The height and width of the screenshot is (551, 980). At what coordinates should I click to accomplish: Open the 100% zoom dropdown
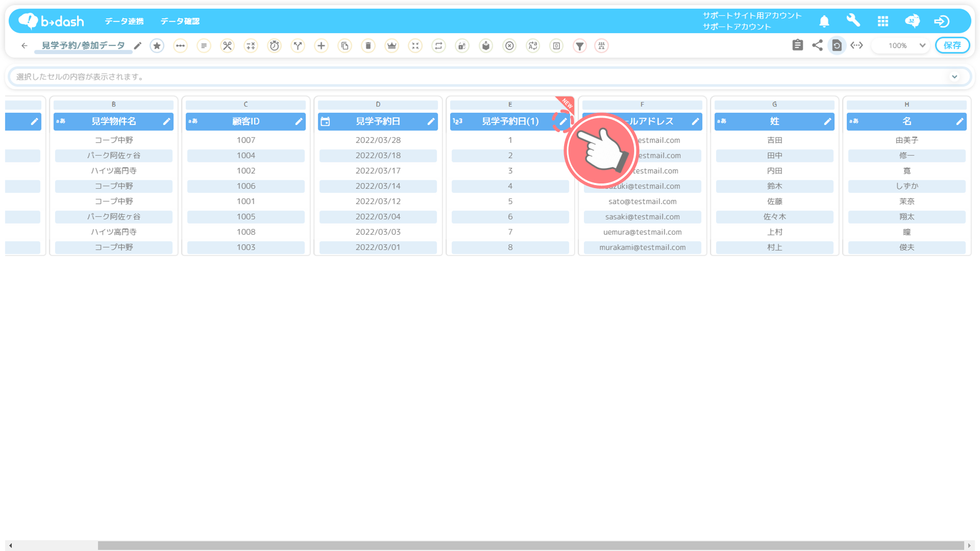point(903,46)
